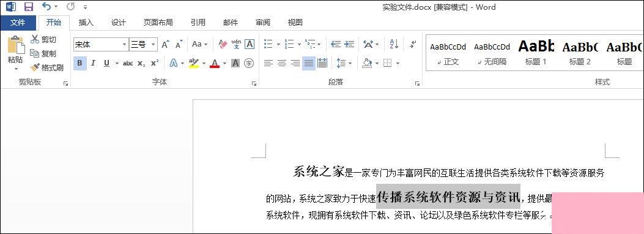
Task: Toggle Underline formatting
Action: point(107,63)
